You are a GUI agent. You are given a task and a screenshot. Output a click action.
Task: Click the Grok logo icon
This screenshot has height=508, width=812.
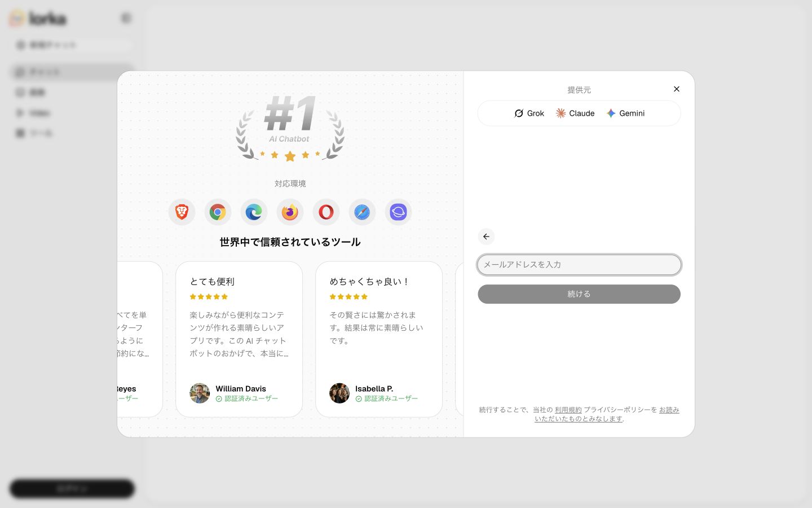pyautogui.click(x=519, y=113)
